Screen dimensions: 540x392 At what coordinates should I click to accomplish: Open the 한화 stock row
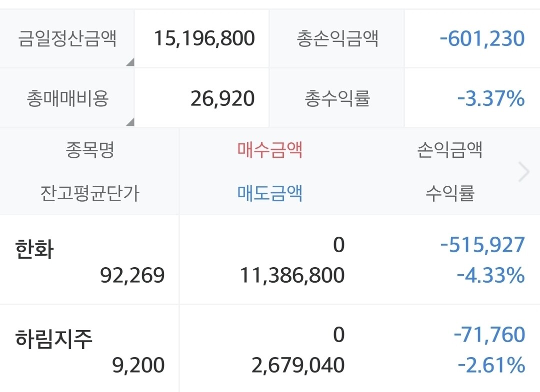click(x=34, y=249)
